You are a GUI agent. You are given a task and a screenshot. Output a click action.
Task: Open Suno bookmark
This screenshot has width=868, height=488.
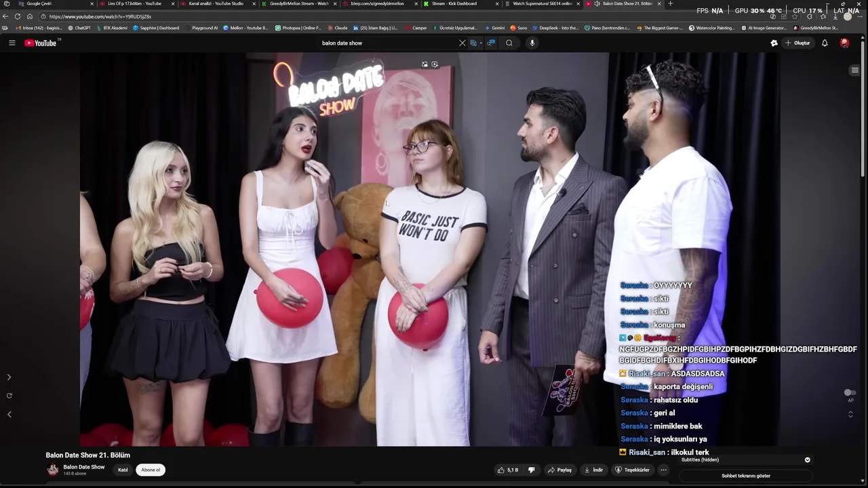point(519,28)
